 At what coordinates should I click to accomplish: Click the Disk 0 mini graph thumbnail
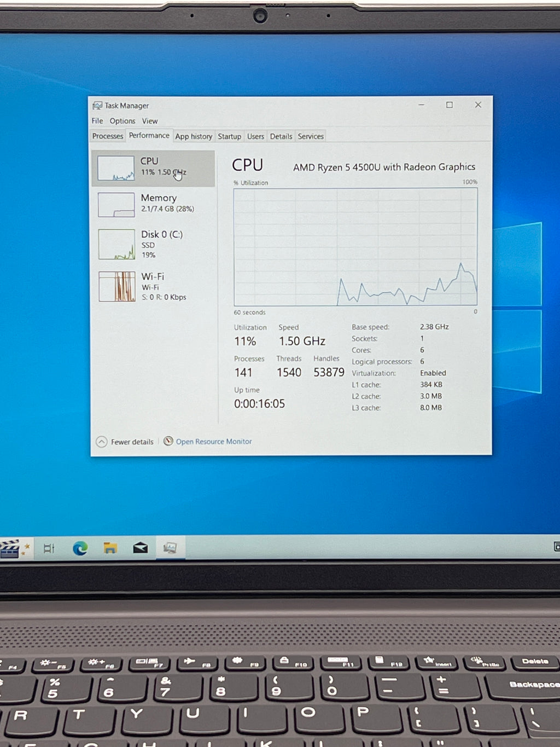coord(116,244)
